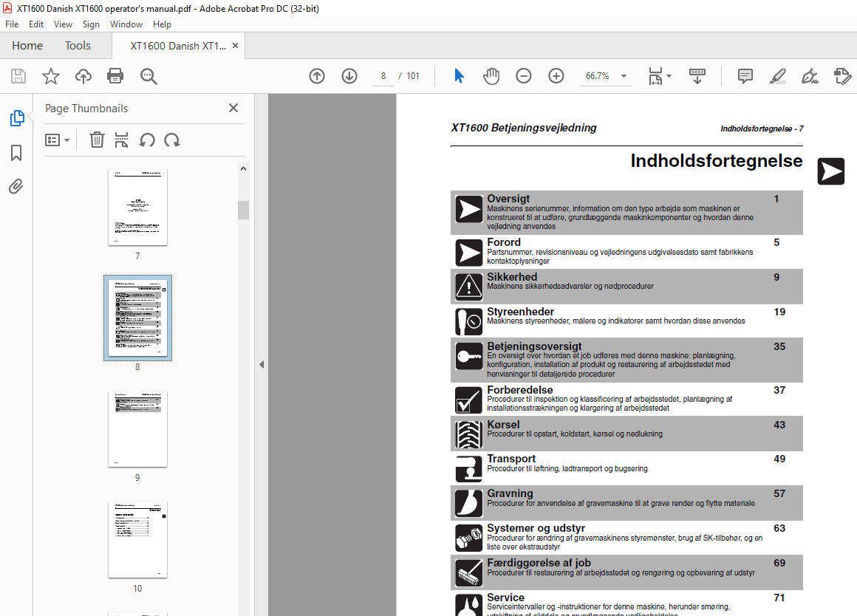Delete selected page with trash icon

click(x=97, y=140)
